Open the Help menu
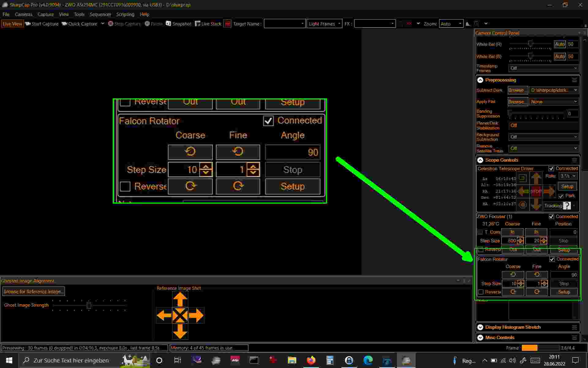Image resolution: width=588 pixels, height=368 pixels. (144, 14)
